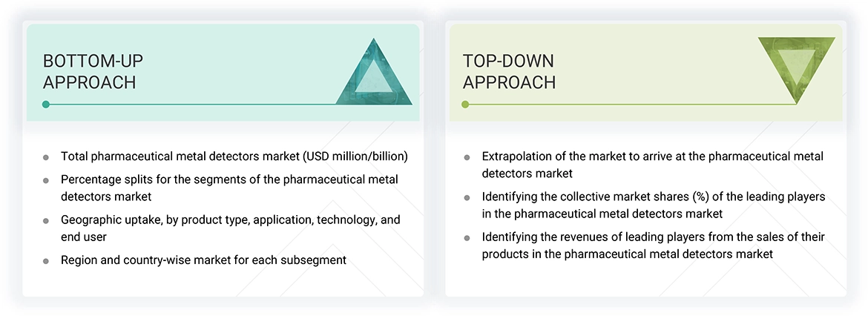868x316 pixels.
Task: Click the bullet beside 'Percentage splits'
Action: [46, 180]
